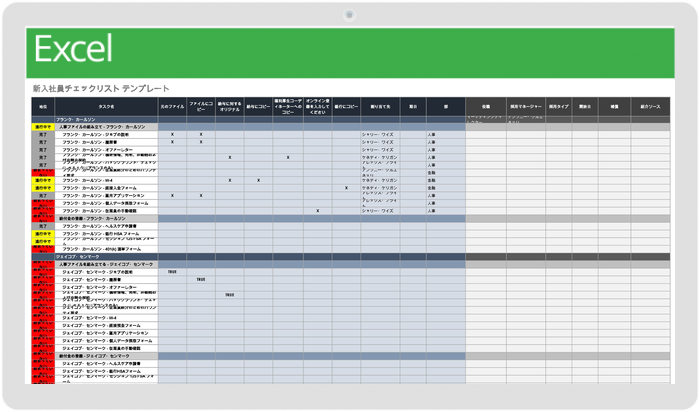Toggle X under ファイルにコピー for フランク 履歴書 row
The image size is (700, 412).
pos(201,142)
